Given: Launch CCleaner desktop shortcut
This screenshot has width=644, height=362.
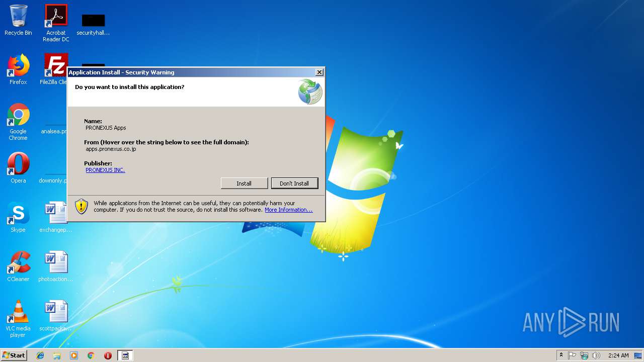Looking at the screenshot, I should tap(18, 266).
